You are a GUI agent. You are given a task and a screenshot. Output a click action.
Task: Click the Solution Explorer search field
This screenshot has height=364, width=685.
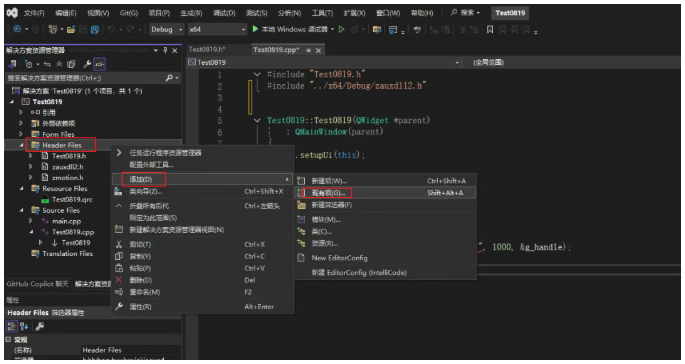[x=93, y=78]
